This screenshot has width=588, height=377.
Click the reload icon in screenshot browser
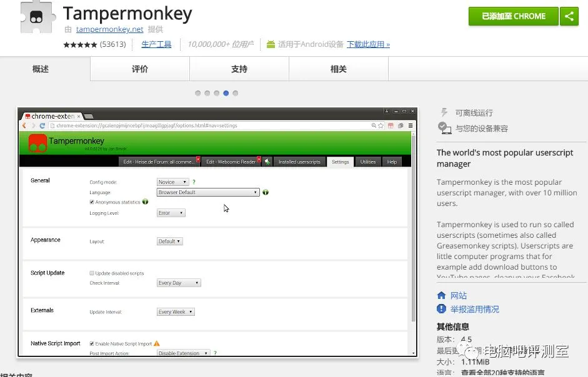42,125
